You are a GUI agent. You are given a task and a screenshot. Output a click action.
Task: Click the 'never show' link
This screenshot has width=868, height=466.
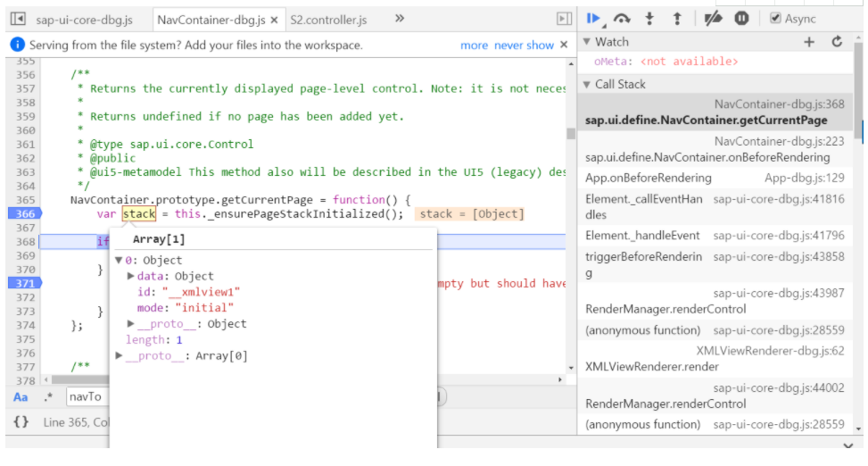(x=524, y=46)
